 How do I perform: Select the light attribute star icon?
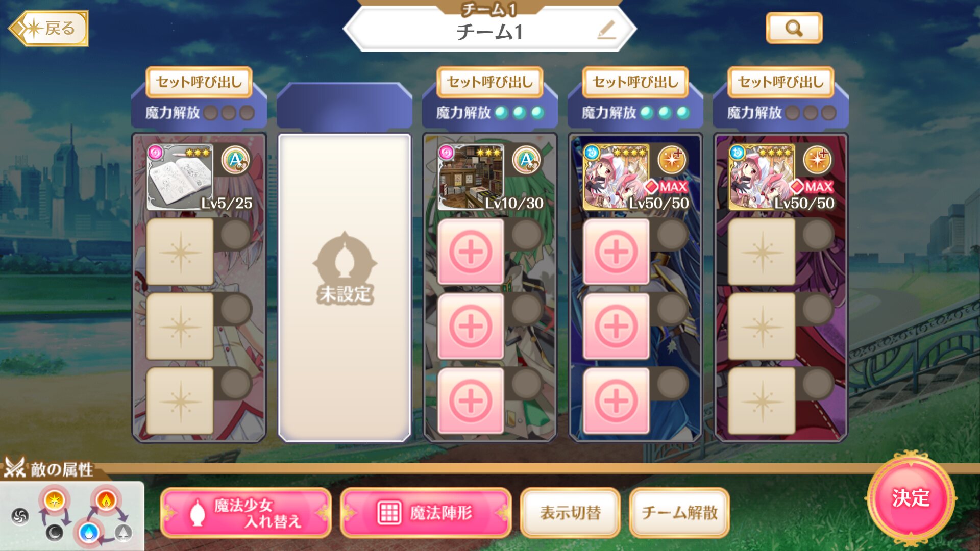54,500
